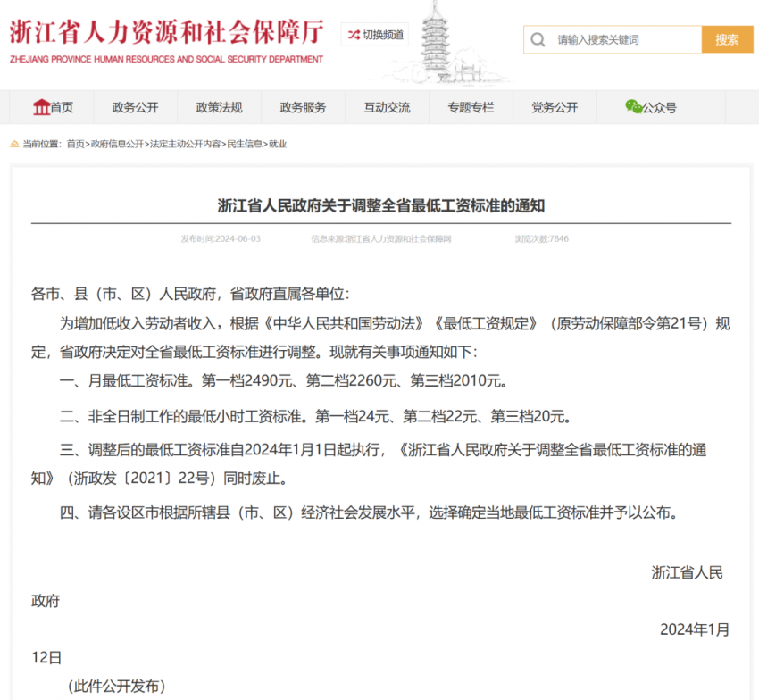Focus the search keyword input field
Screen dimensions: 759x700
click(x=613, y=39)
